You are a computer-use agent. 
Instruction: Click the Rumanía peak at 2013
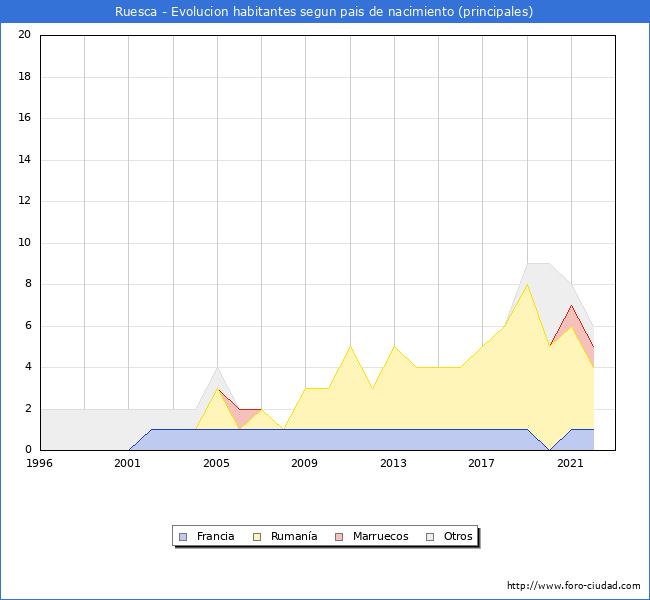click(x=394, y=346)
